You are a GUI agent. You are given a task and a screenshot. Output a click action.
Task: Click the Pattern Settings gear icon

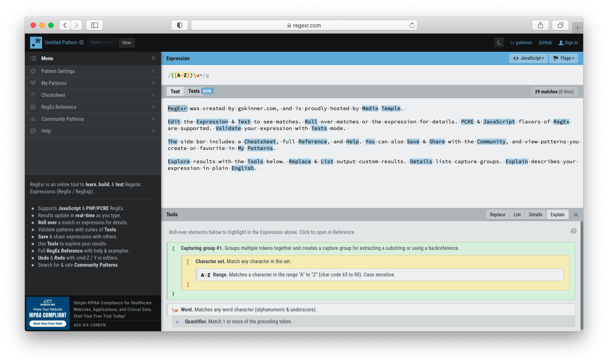click(x=33, y=71)
